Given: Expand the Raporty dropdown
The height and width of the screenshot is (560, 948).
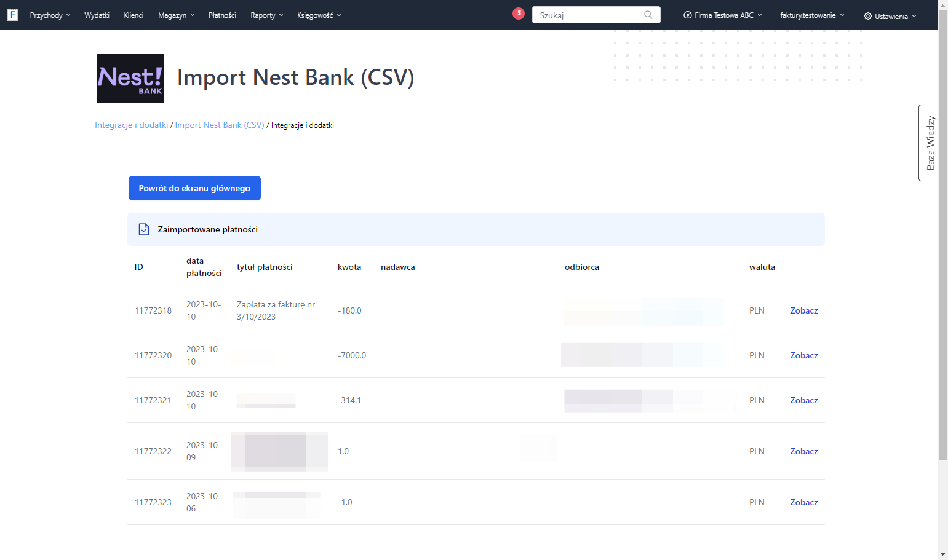Looking at the screenshot, I should (x=267, y=15).
